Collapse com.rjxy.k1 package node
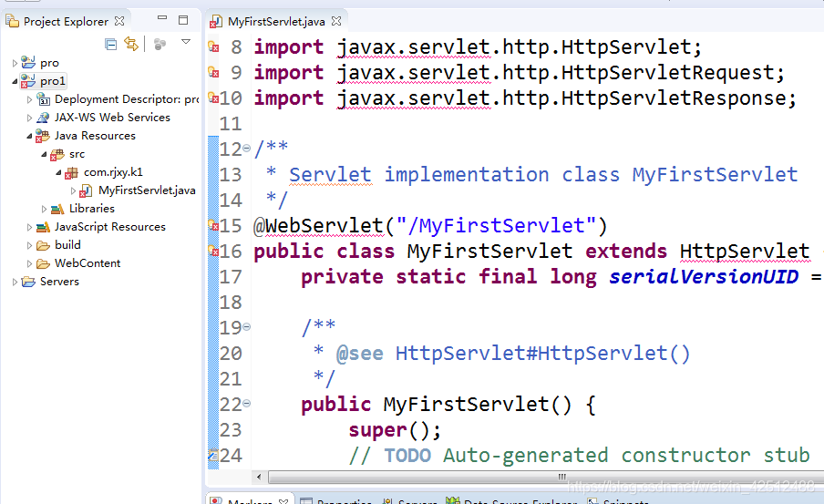The height and width of the screenshot is (504, 824). 59,172
